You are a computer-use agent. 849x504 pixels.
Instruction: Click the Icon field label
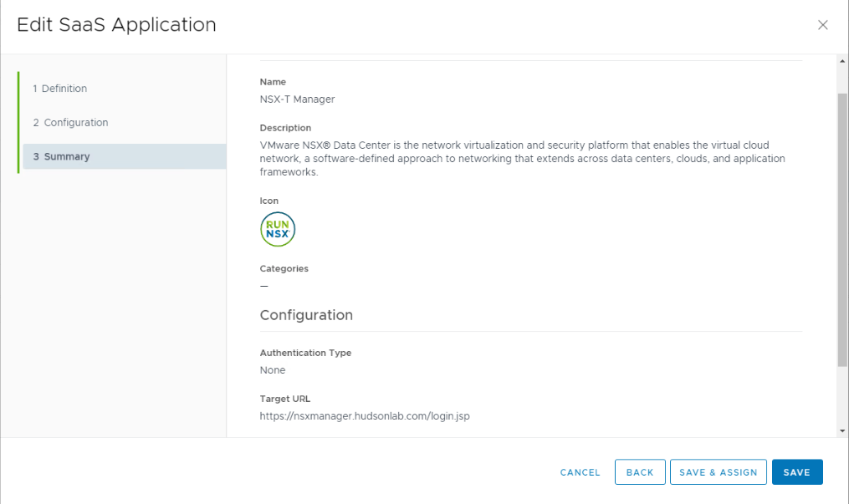[x=269, y=201]
